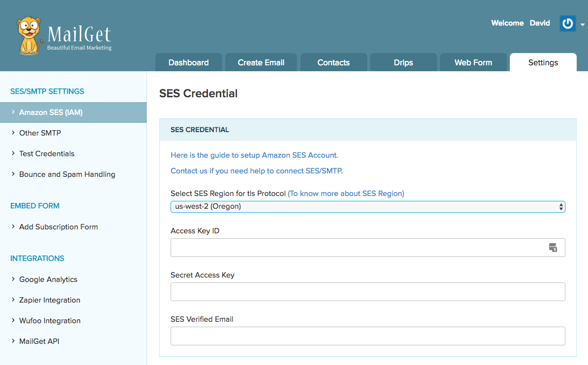This screenshot has height=365, width=588.
Task: Click into the Secret Access Key field
Action: 367,292
